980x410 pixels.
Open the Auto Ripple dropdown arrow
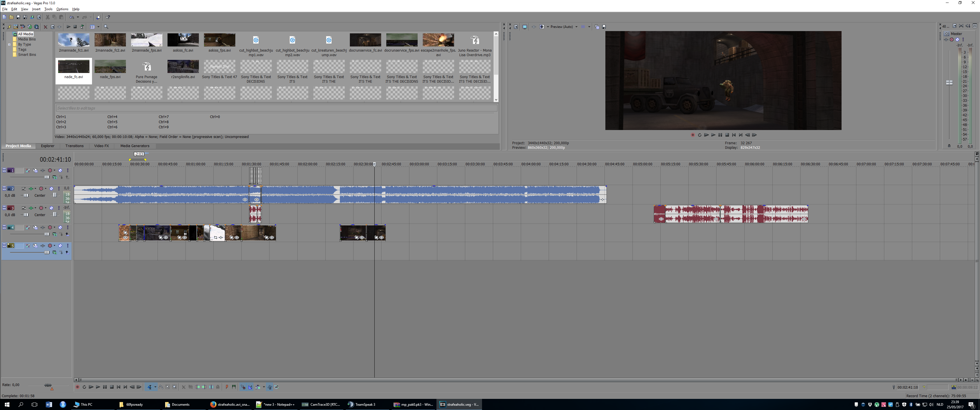pos(264,387)
